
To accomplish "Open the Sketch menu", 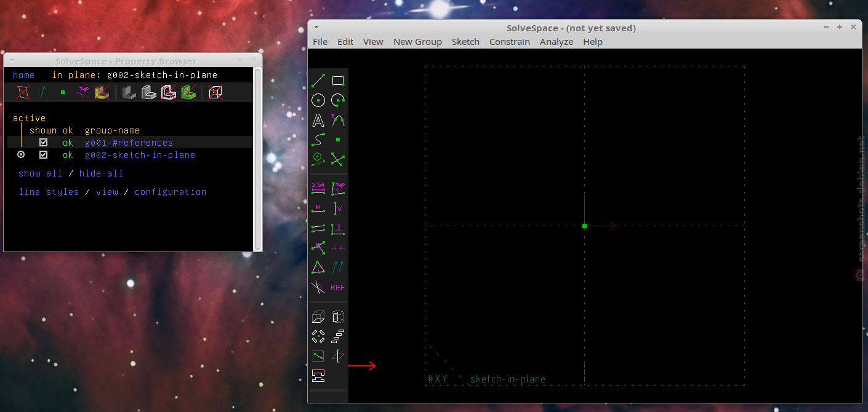I will click(x=465, y=42).
